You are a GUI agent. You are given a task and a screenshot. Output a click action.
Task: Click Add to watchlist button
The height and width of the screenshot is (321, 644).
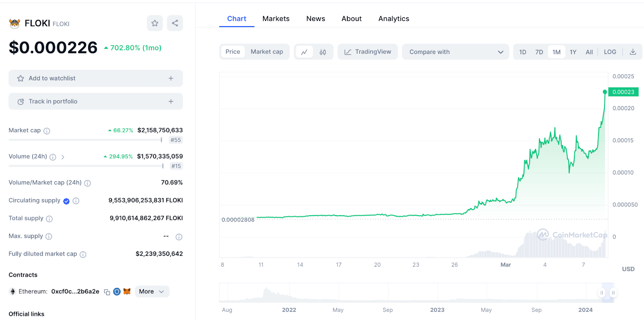coord(96,78)
